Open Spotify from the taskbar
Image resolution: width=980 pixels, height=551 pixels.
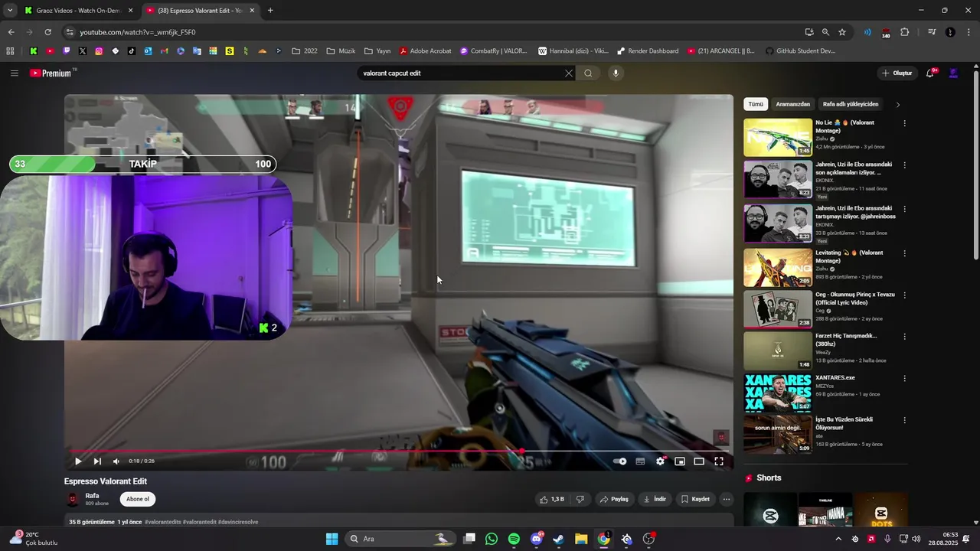[514, 539]
